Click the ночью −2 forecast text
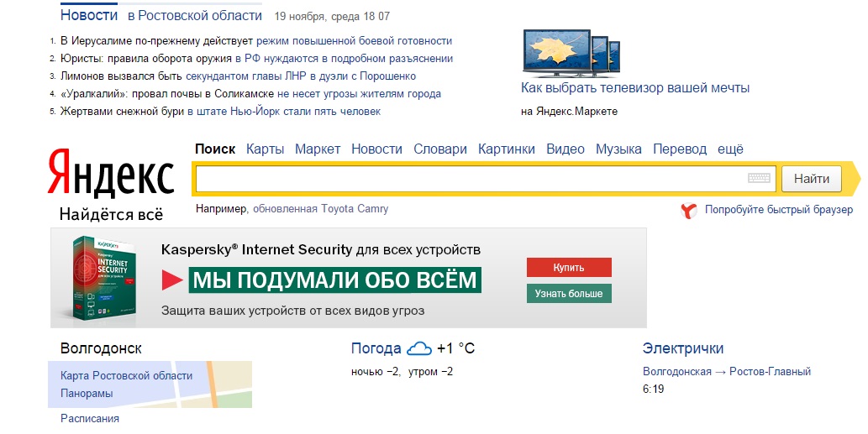Viewport: 868px width, 434px height. [376, 372]
